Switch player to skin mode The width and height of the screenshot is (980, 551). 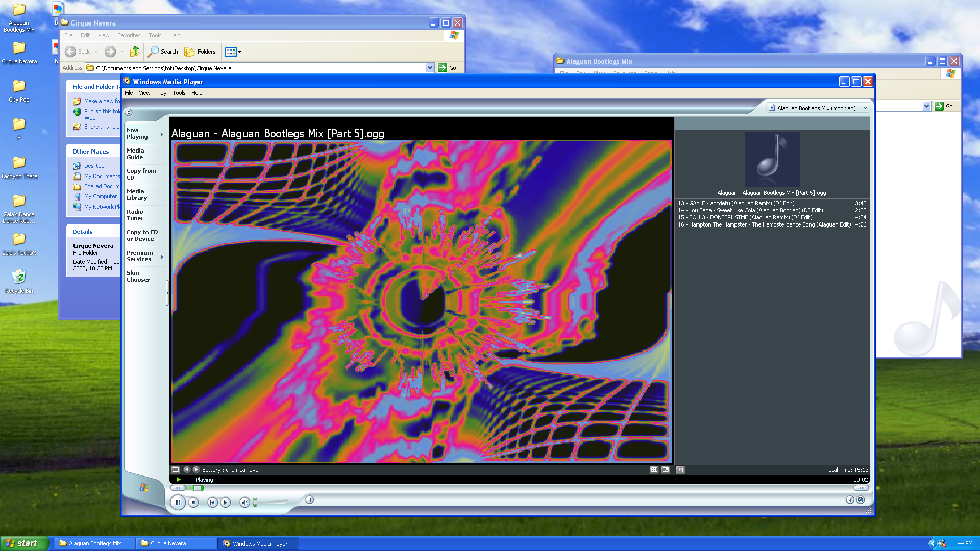860,500
